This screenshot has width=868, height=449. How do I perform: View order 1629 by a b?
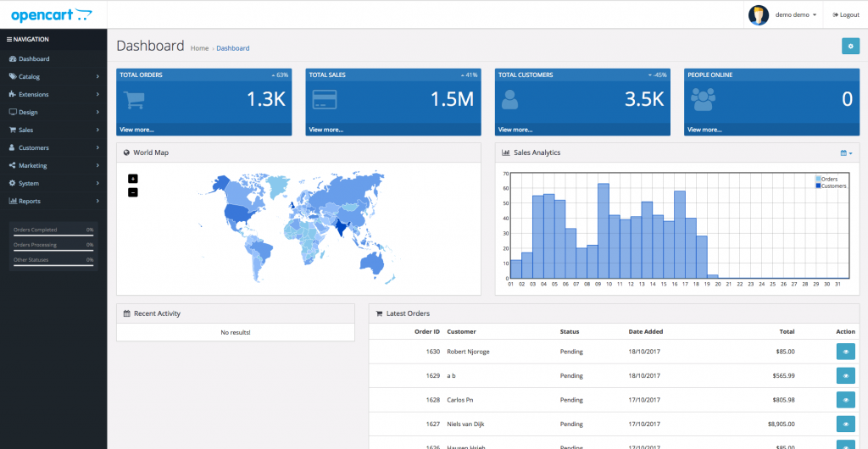[845, 375]
